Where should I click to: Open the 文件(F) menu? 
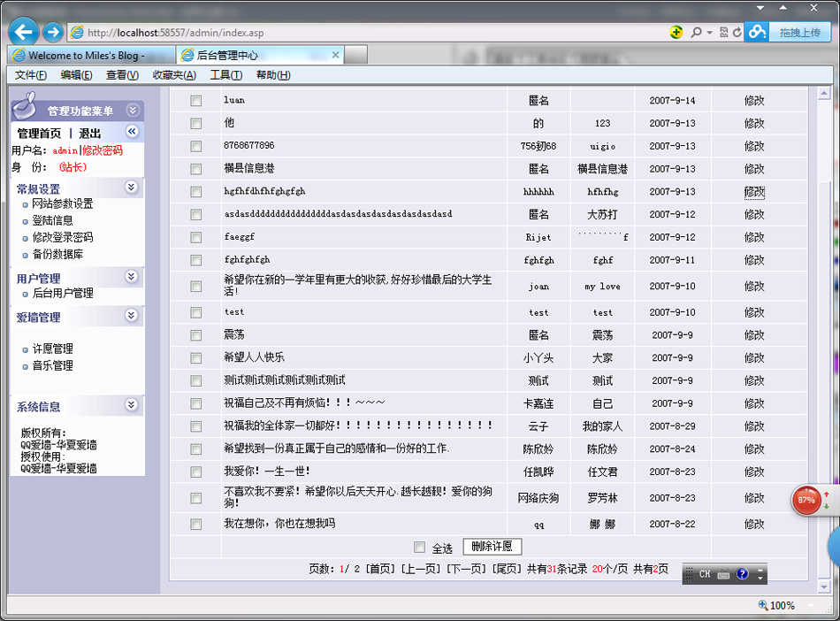(x=31, y=75)
